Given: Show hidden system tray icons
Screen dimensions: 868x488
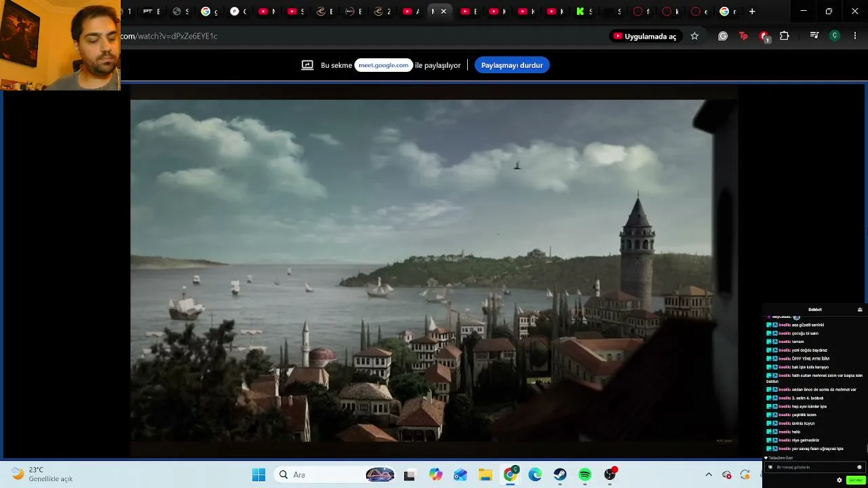Looking at the screenshot, I should click(x=709, y=474).
